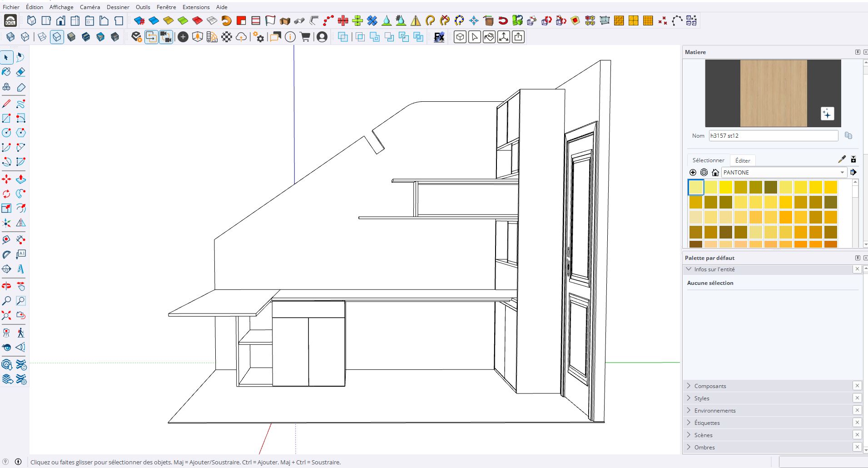Open the PANTONE material library dropdown
The image size is (868, 468).
point(842,173)
